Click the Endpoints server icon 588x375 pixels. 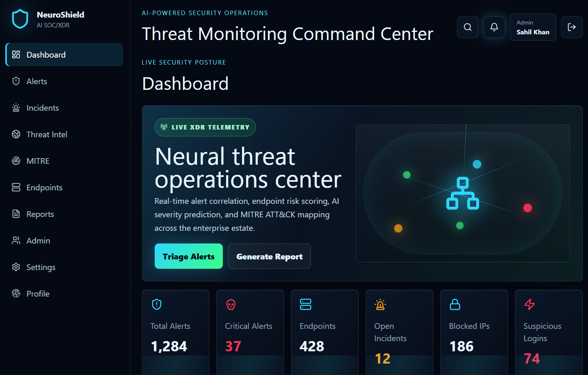click(x=306, y=304)
